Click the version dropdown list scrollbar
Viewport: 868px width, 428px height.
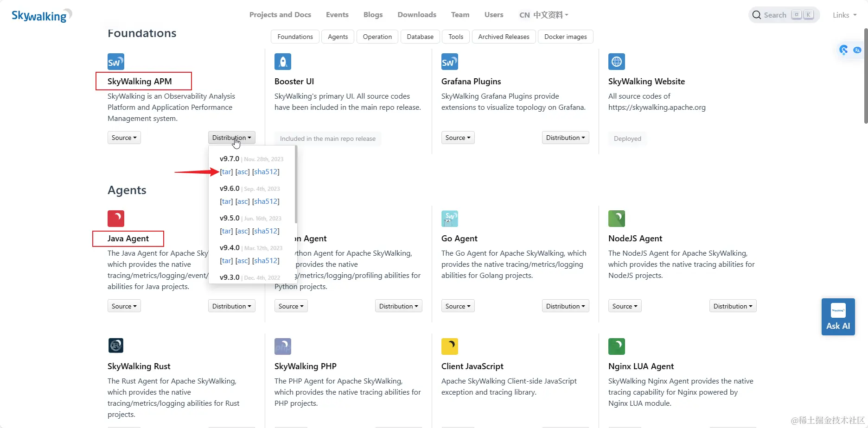296,184
